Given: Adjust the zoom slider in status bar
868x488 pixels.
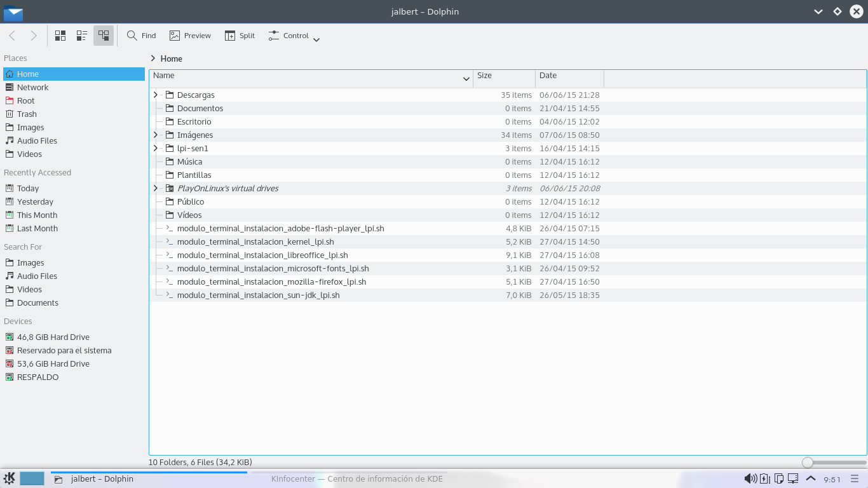Looking at the screenshot, I should [x=808, y=463].
